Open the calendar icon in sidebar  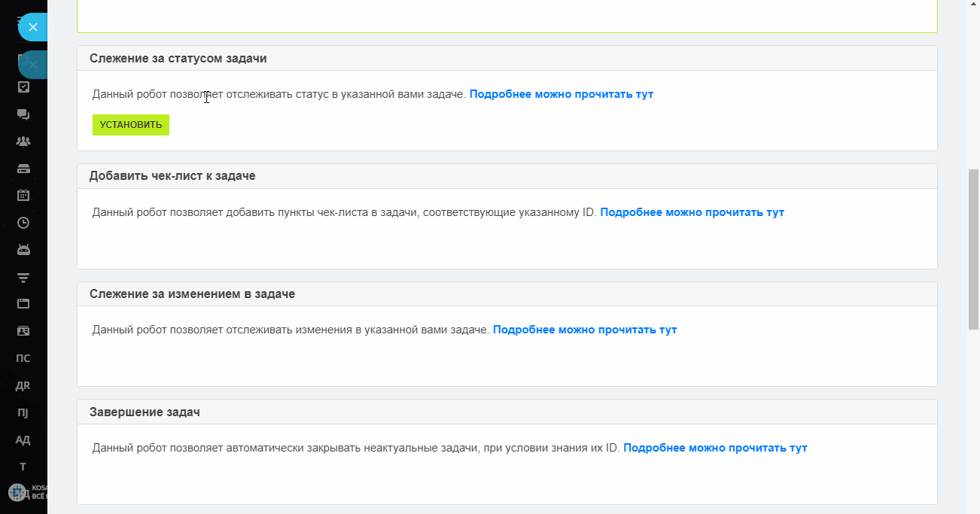(x=23, y=196)
